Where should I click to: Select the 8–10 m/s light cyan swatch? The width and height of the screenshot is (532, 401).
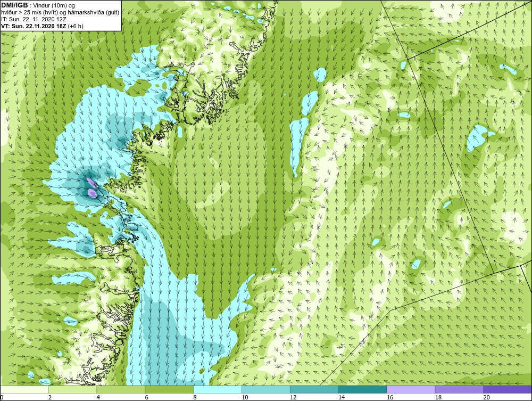(218, 389)
